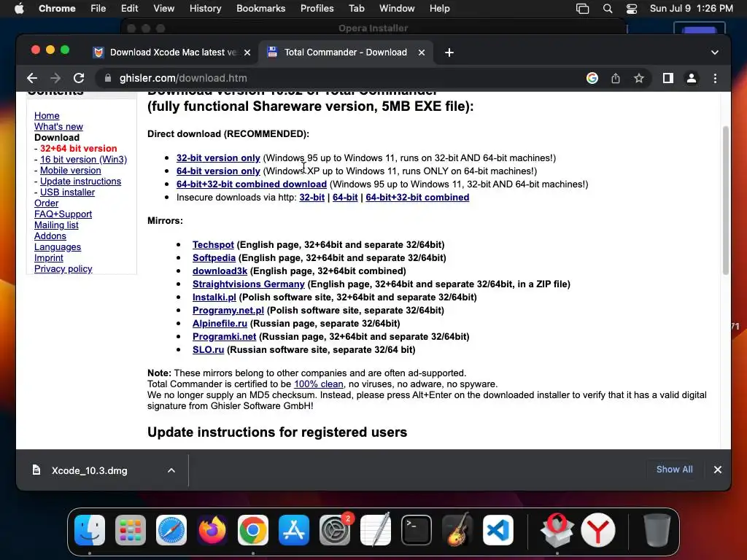Viewport: 747px width, 560px height.
Task: Open Privacy policy sidebar link
Action: (63, 269)
